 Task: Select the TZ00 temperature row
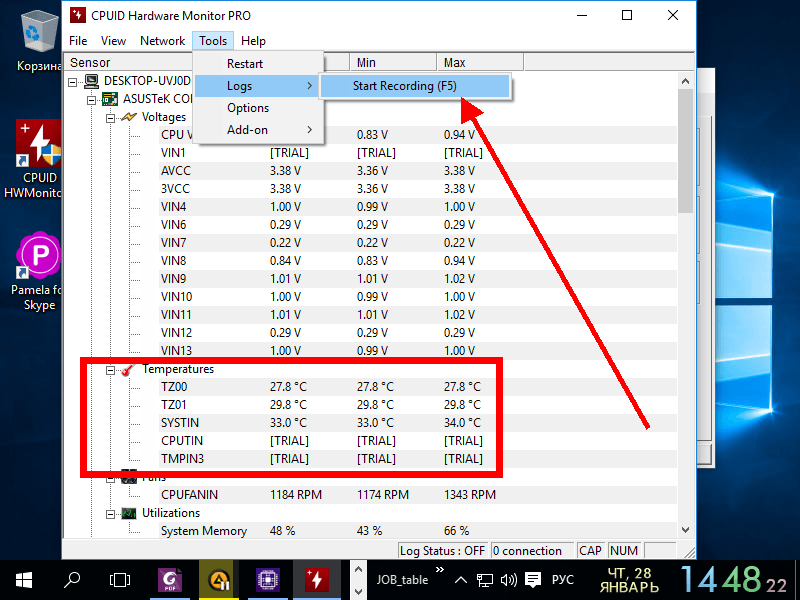pyautogui.click(x=418, y=387)
